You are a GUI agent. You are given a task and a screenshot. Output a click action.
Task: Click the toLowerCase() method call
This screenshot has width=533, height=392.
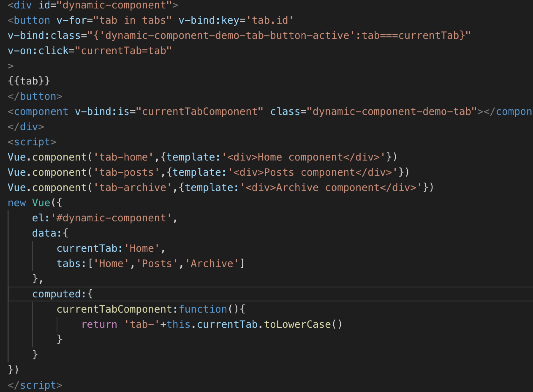point(303,324)
